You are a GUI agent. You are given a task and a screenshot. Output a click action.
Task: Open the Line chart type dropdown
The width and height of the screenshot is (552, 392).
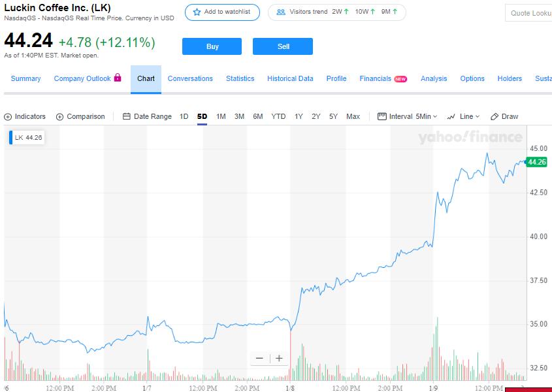coord(463,117)
